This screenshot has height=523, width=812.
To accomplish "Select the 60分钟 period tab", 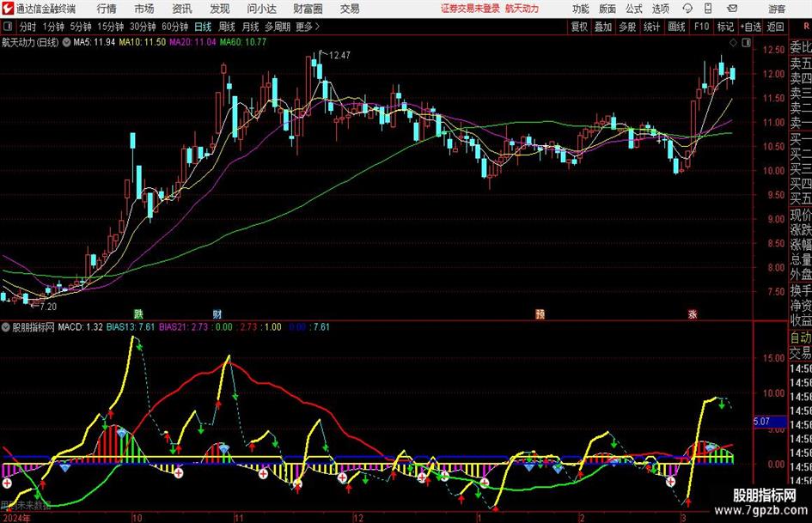I will (x=175, y=27).
